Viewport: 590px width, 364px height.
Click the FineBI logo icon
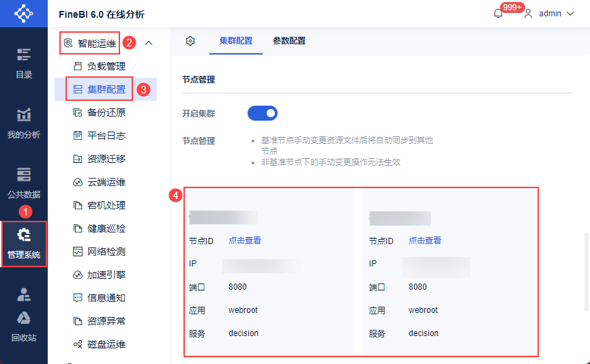23,14
